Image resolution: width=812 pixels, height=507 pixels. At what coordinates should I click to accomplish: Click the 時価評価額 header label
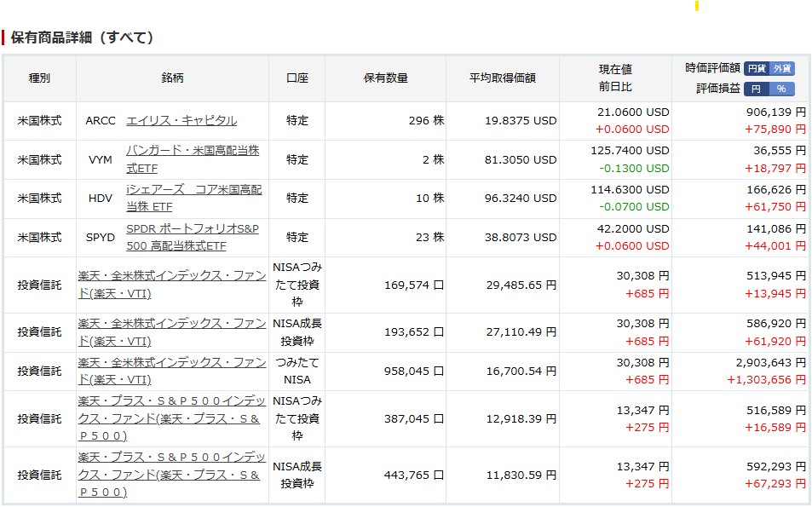pos(712,68)
